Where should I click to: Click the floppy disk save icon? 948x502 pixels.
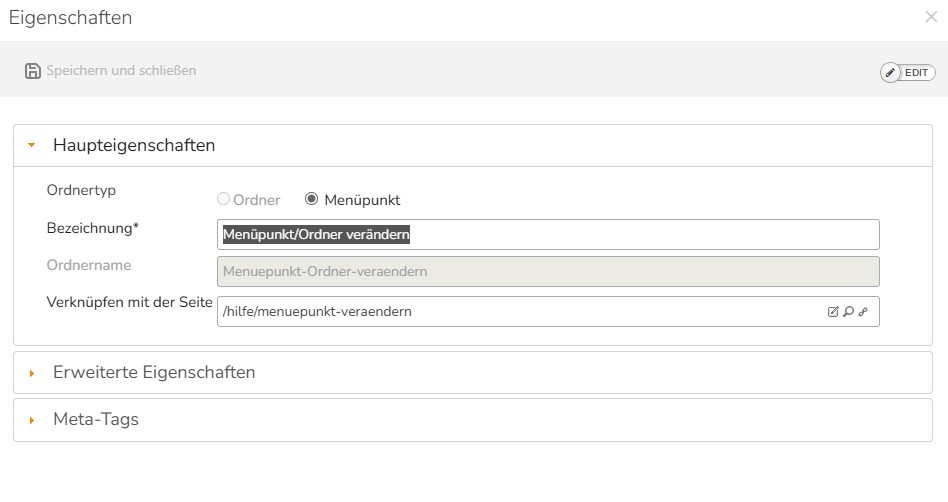click(33, 71)
